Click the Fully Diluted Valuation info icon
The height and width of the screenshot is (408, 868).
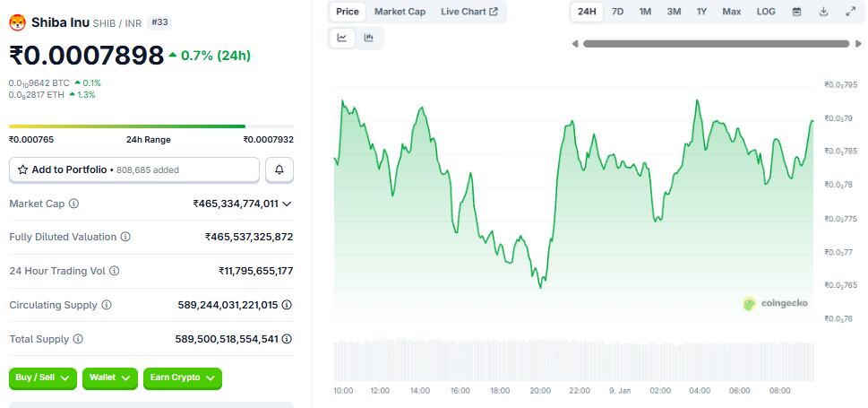coord(125,237)
